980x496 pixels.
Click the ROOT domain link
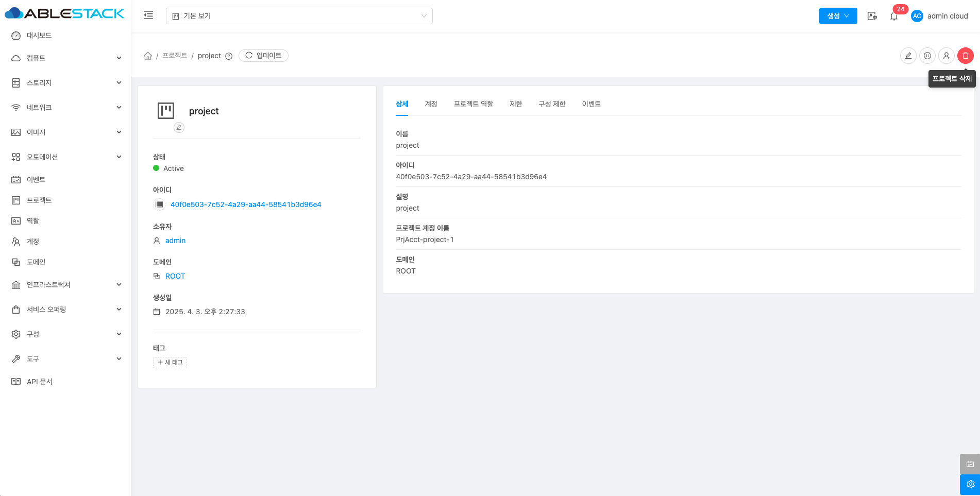(175, 276)
